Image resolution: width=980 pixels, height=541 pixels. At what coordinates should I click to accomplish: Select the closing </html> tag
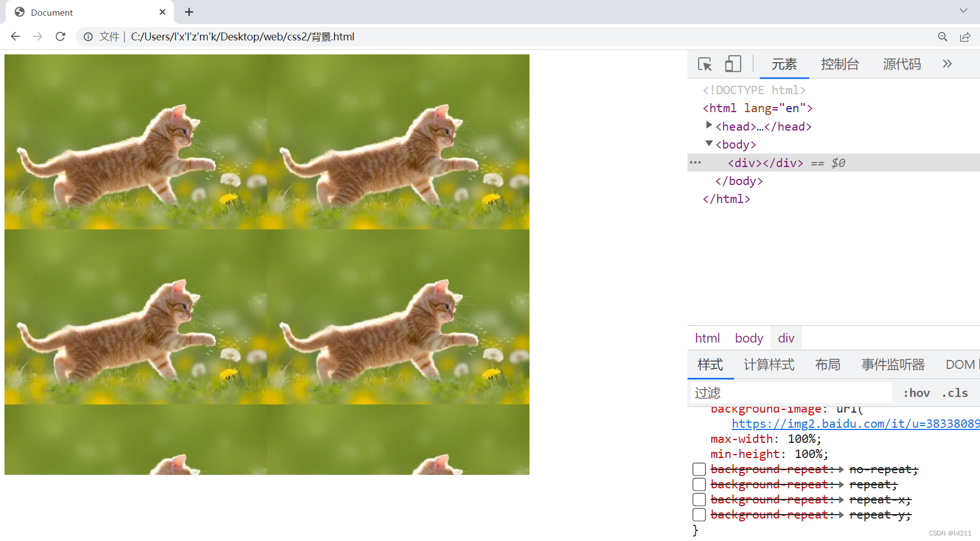pos(726,199)
